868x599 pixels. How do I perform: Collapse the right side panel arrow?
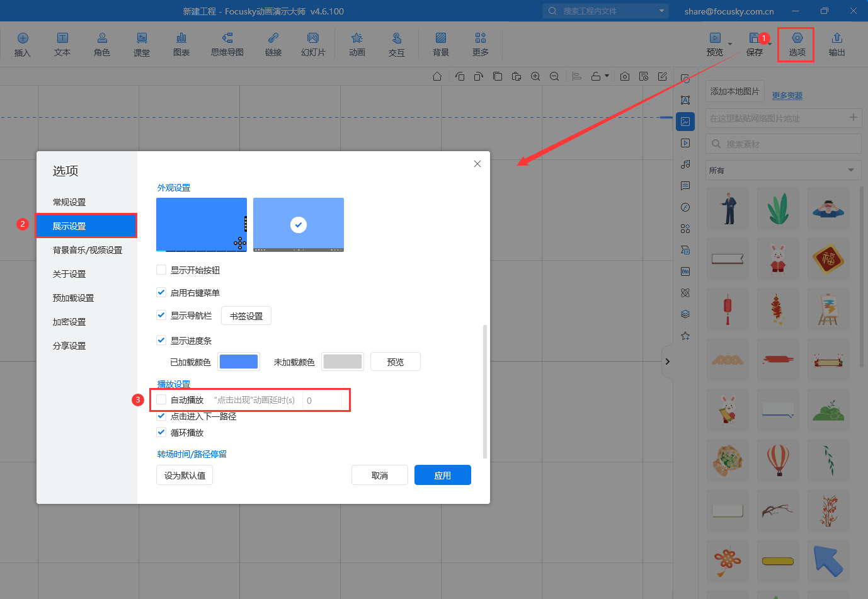pyautogui.click(x=667, y=362)
